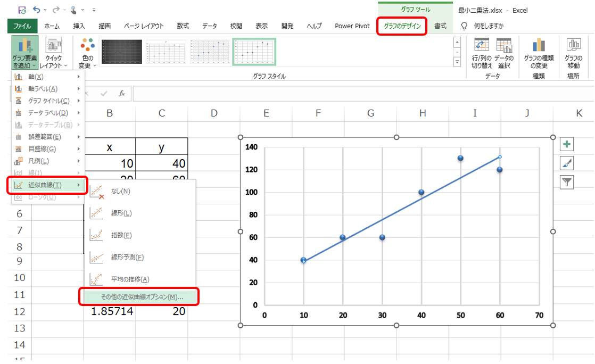Click グラフの種類の変更 change chart type
This screenshot has width=595, height=364.
(x=539, y=52)
